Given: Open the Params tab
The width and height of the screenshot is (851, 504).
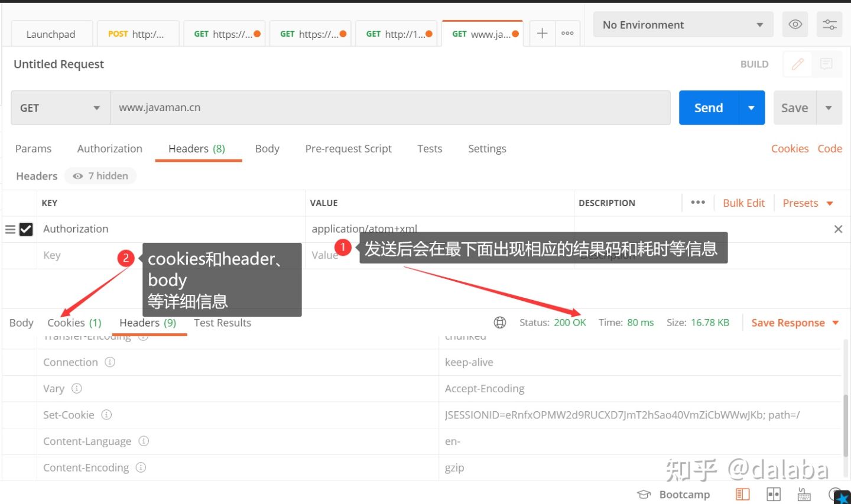Looking at the screenshot, I should 33,149.
